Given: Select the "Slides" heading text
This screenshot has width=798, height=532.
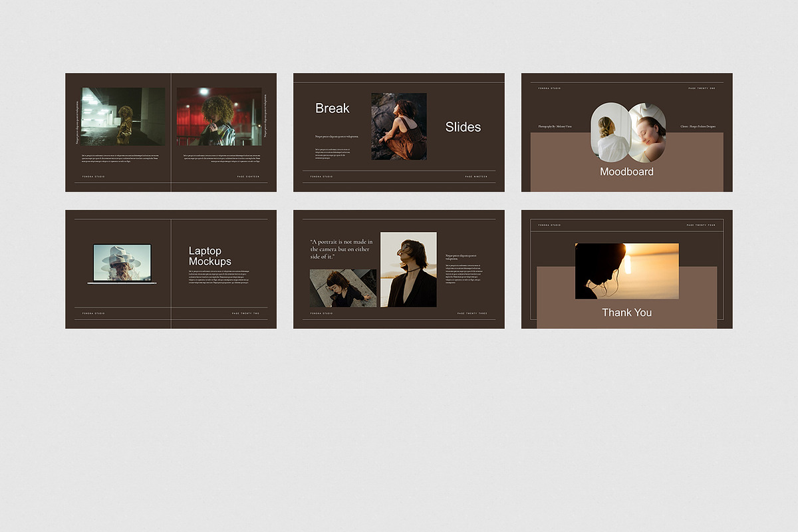Looking at the screenshot, I should click(x=463, y=127).
